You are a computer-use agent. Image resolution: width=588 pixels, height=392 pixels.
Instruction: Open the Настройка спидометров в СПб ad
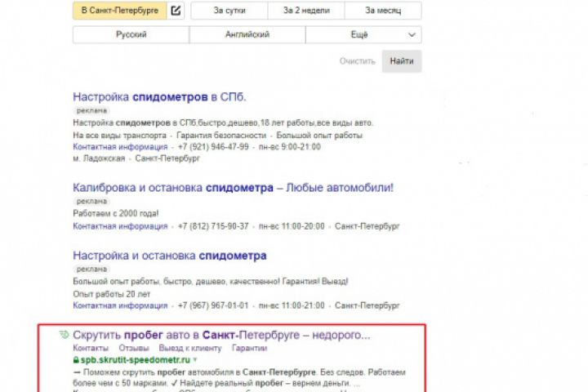[159, 97]
